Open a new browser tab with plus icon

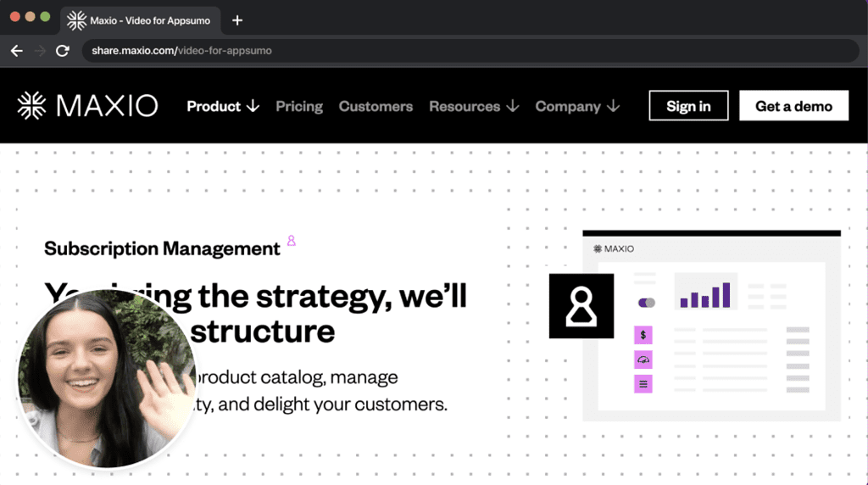pos(237,20)
